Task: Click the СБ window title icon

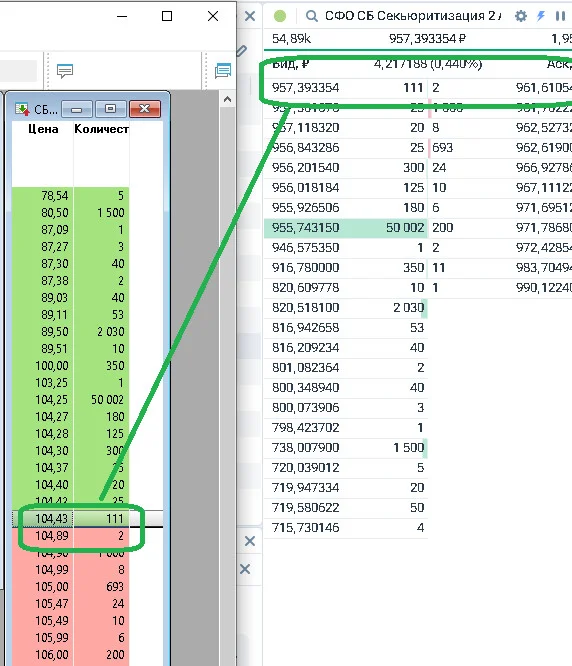Action: (x=22, y=109)
